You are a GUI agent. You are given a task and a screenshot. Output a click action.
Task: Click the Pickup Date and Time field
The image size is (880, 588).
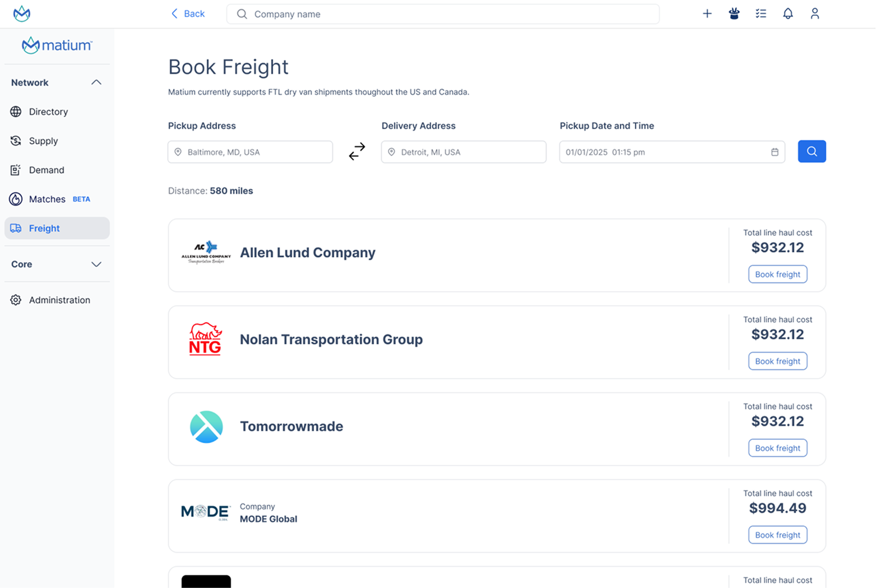click(672, 152)
